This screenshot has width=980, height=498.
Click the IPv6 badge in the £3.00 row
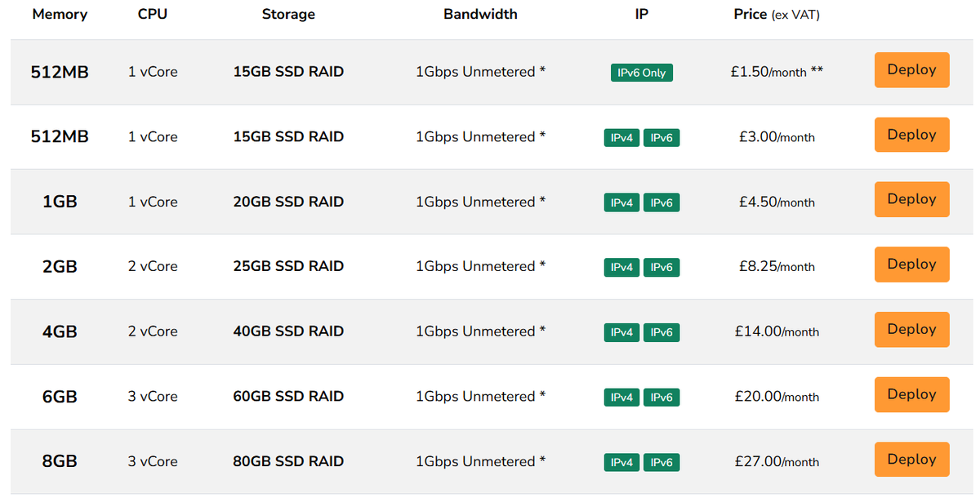pos(661,138)
